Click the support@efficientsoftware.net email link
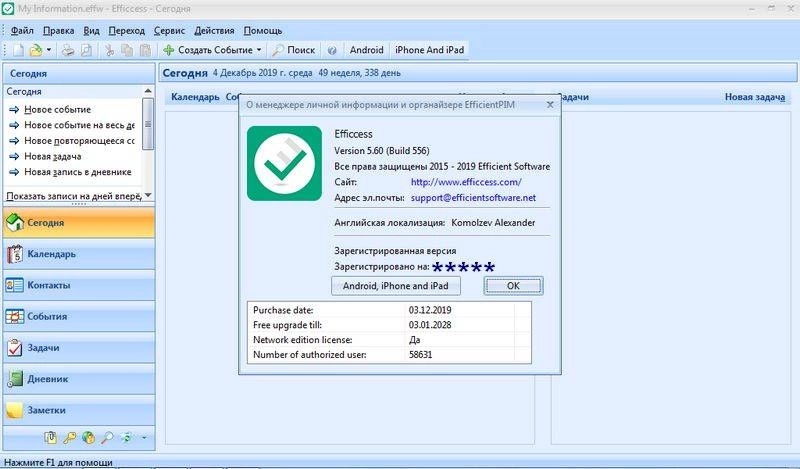The width and height of the screenshot is (800, 469). pyautogui.click(x=473, y=198)
